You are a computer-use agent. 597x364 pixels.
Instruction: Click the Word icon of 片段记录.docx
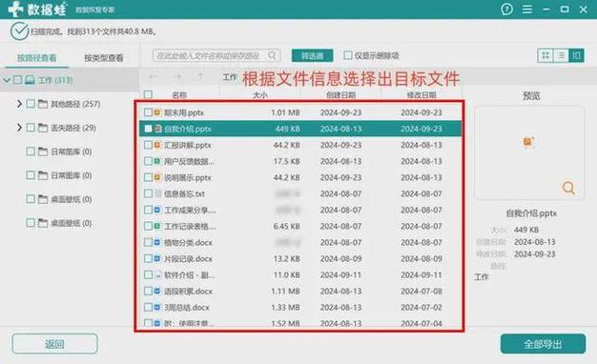click(x=157, y=258)
